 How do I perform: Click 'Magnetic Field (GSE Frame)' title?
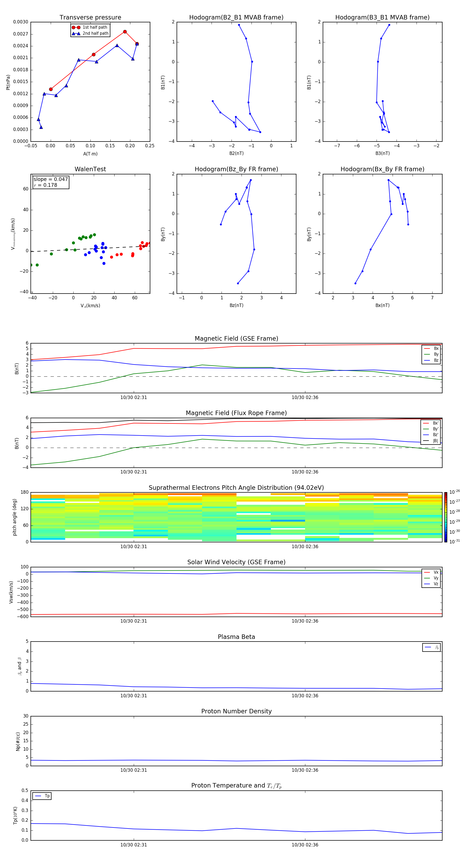coord(236,339)
